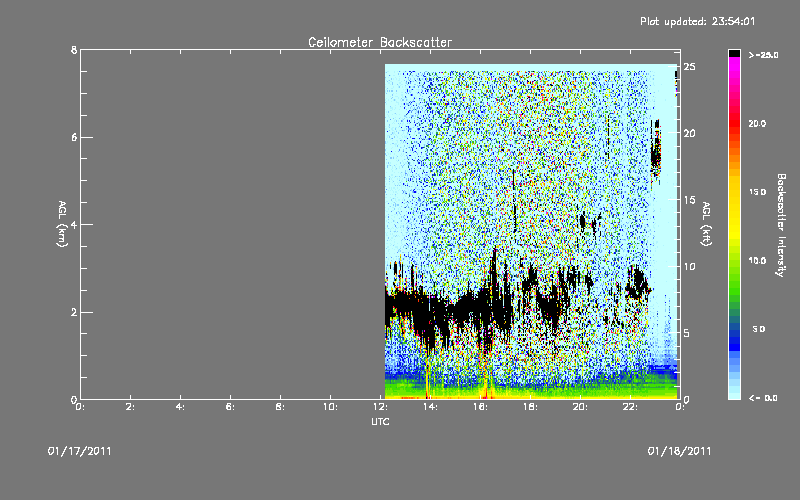Click the '5' kft tick label on right axis

(x=687, y=333)
